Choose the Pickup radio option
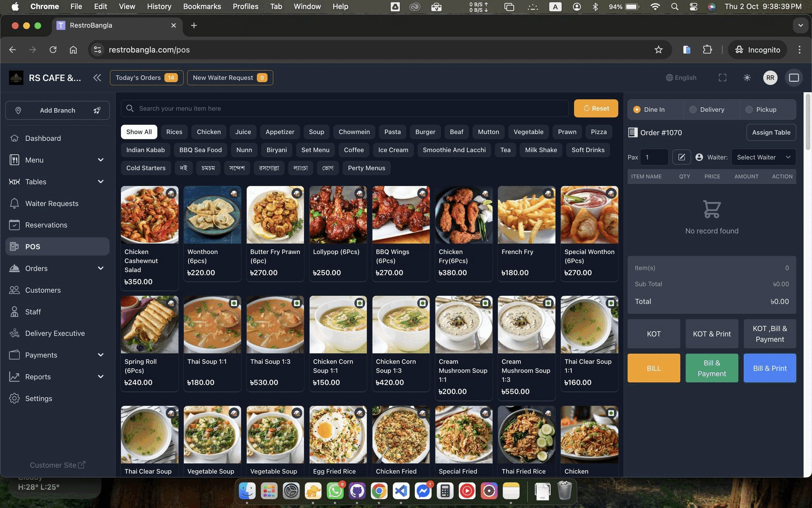Screen dimensions: 812x508 [749, 110]
